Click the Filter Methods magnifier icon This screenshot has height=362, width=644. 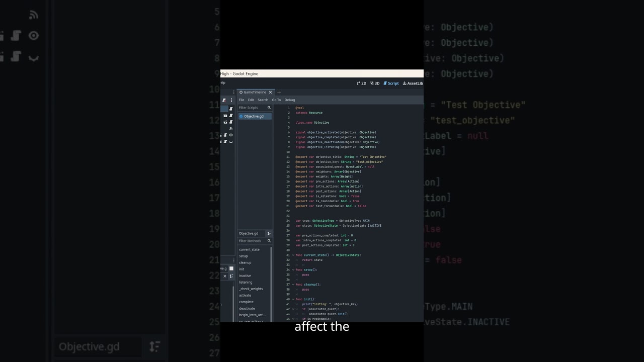click(269, 241)
